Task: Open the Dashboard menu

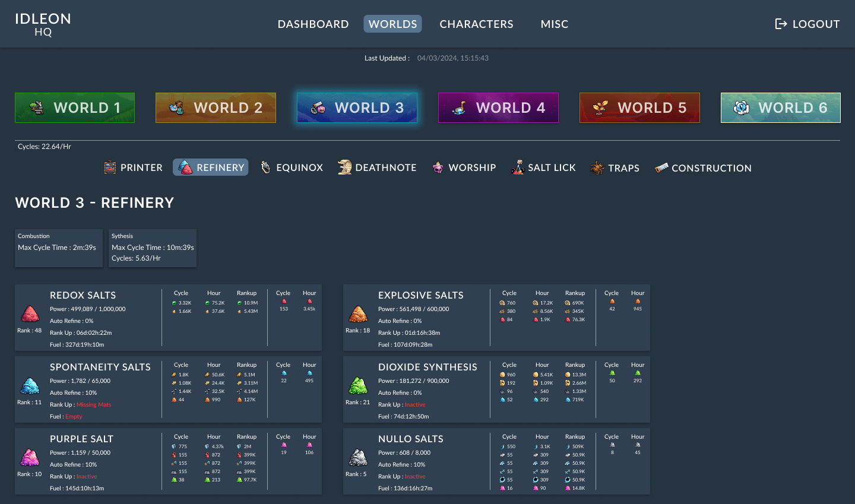Action: pos(313,24)
